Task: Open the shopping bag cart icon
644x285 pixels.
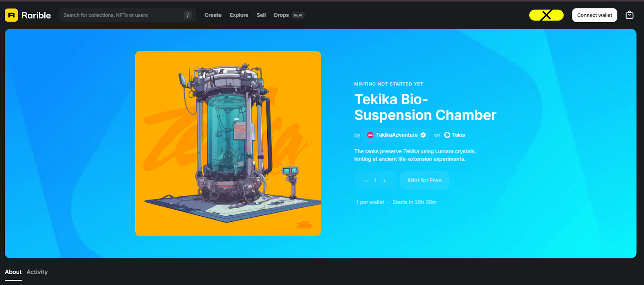Action: coord(630,15)
